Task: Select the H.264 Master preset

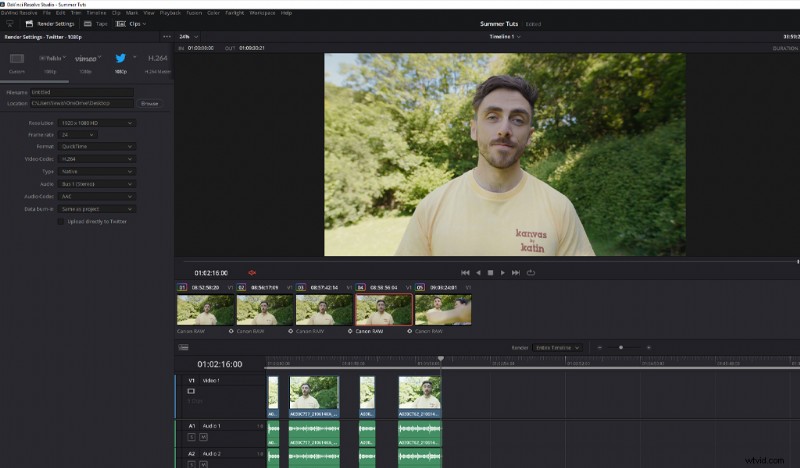Action: tap(158, 58)
